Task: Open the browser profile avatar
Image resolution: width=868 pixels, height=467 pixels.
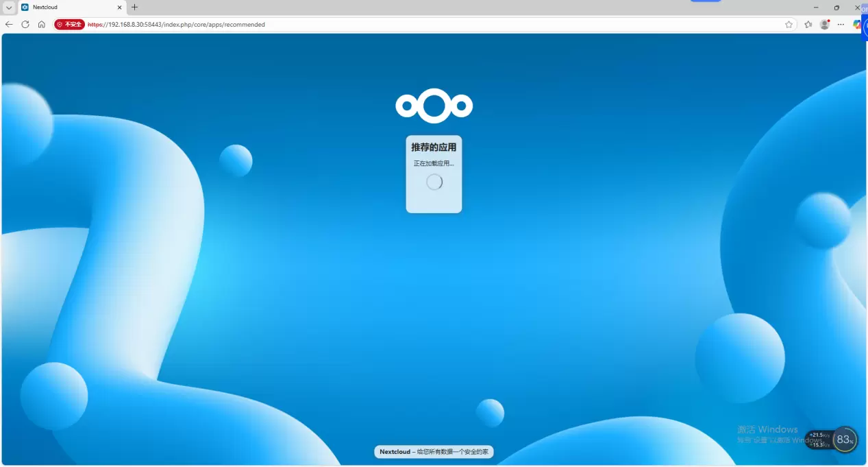Action: 825,24
